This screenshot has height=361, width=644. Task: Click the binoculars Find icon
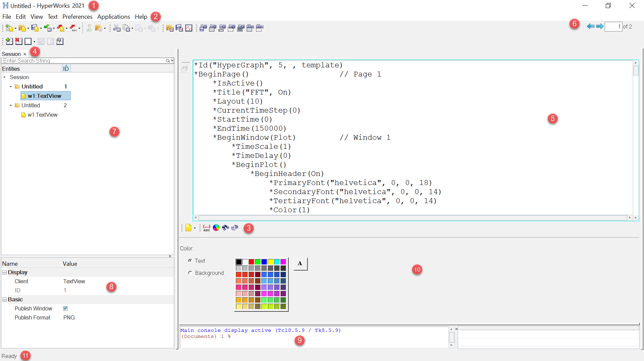pos(225,228)
